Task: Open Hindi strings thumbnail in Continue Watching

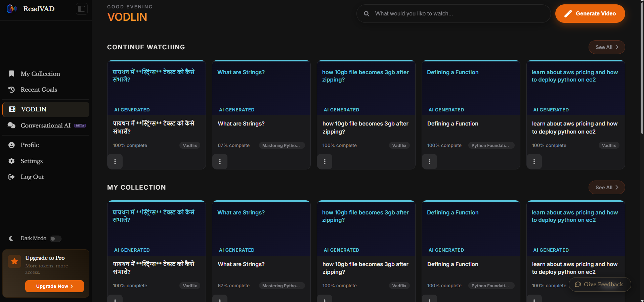Action: [x=157, y=88]
